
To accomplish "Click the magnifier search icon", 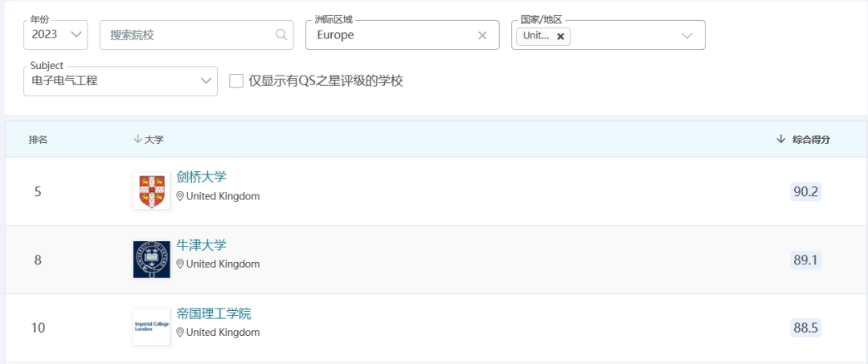I will (281, 35).
